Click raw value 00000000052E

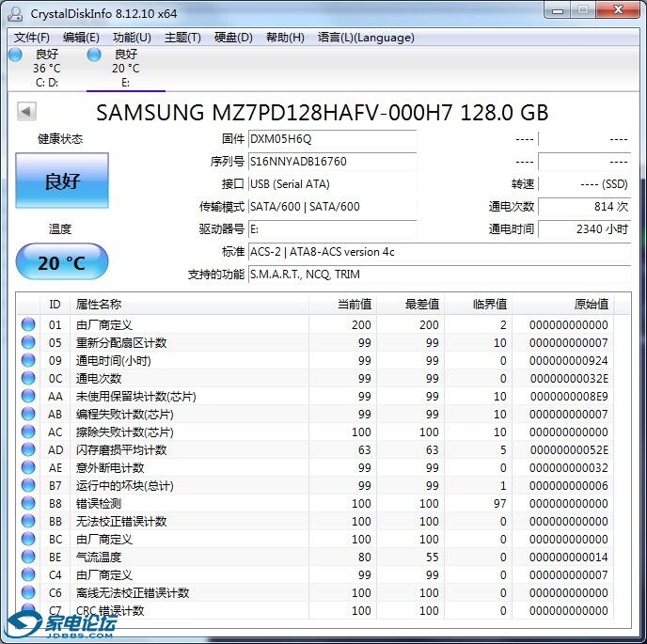click(x=569, y=450)
